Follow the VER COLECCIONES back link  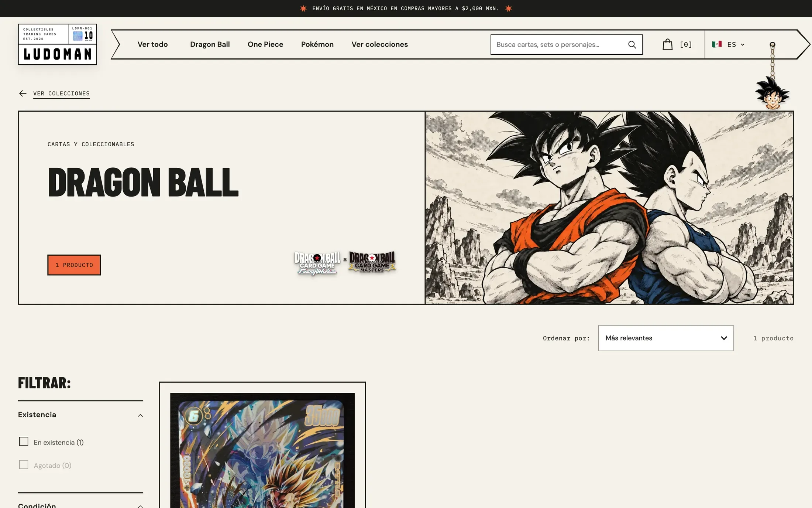click(x=61, y=93)
